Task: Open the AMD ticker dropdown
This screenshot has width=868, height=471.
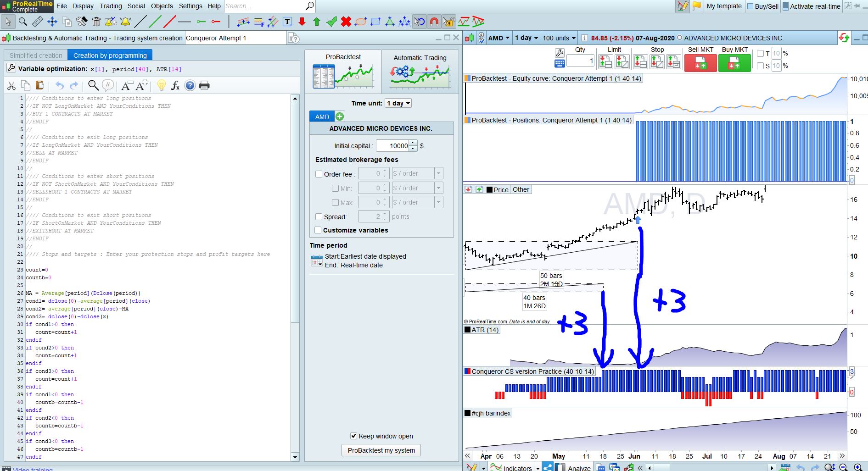Action: (499, 38)
